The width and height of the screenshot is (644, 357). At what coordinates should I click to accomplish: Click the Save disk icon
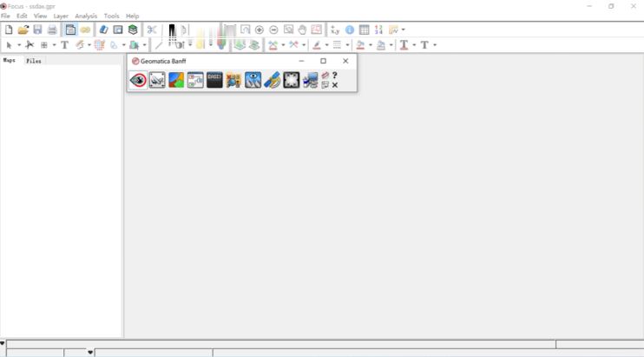click(37, 30)
